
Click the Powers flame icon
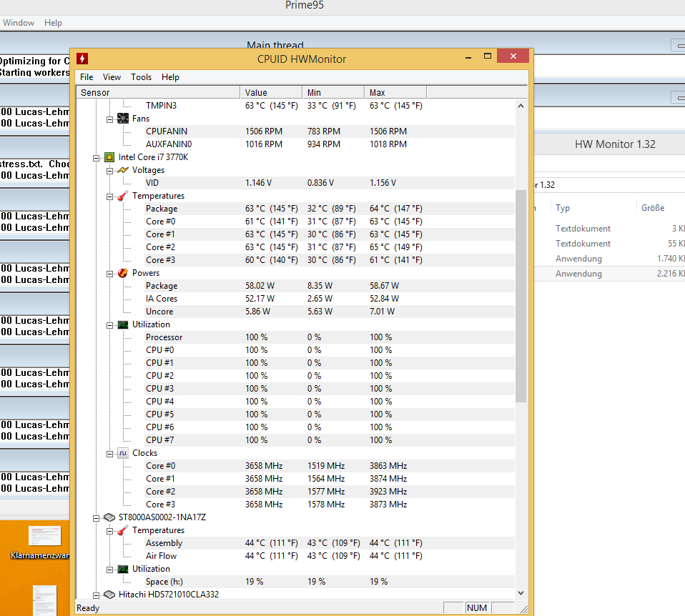[123, 273]
